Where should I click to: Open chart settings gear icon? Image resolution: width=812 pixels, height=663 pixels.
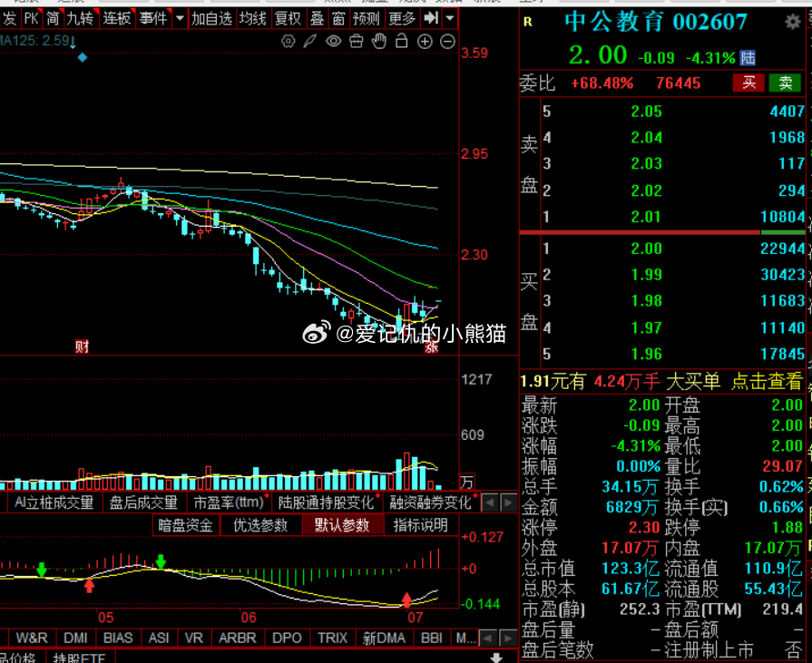pyautogui.click(x=288, y=42)
